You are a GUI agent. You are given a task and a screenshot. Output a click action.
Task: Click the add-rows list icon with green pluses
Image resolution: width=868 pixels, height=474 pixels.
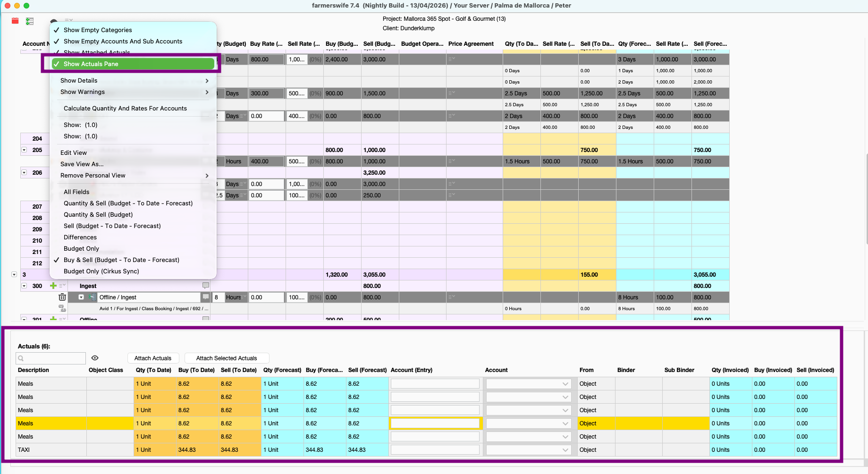coord(30,21)
